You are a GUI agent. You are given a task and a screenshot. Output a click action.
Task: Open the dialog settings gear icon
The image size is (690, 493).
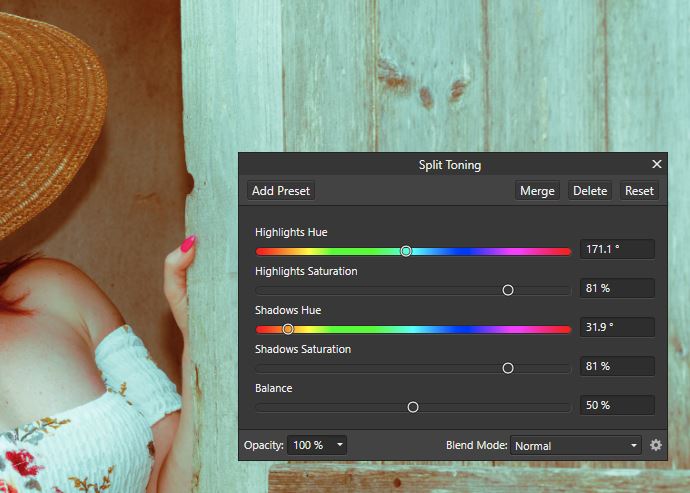click(656, 445)
